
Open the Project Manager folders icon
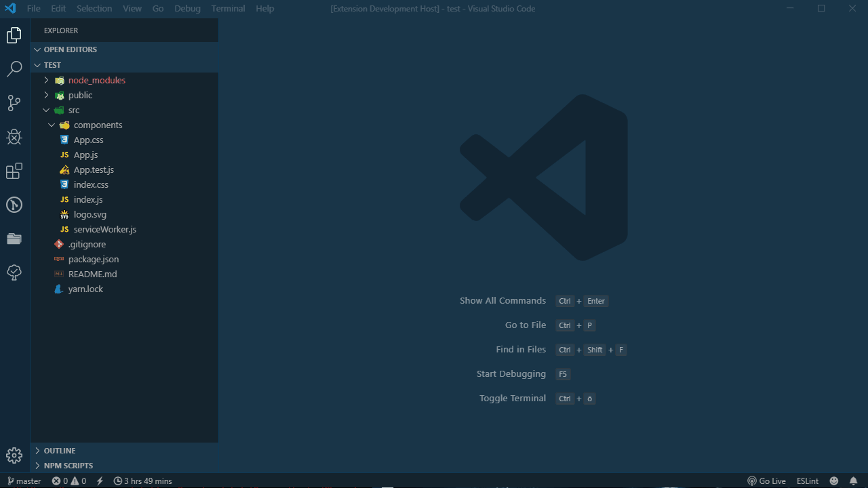[14, 239]
